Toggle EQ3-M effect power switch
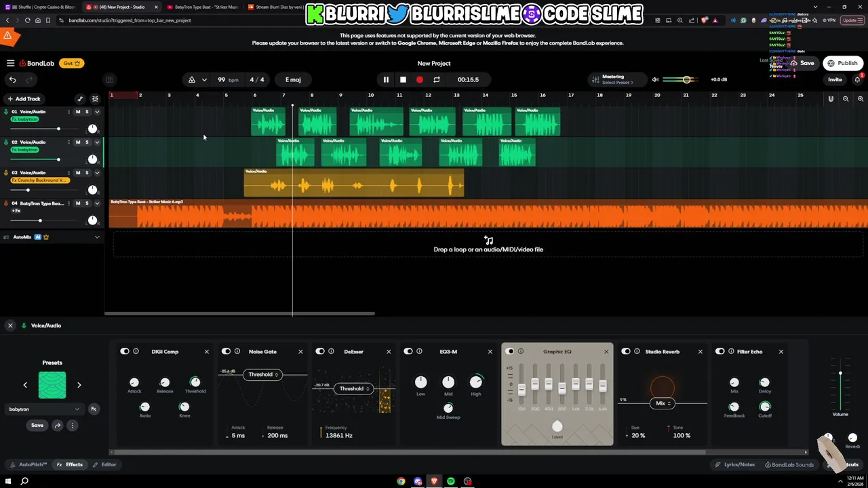Screen dimensions: 868x488 click(408, 352)
